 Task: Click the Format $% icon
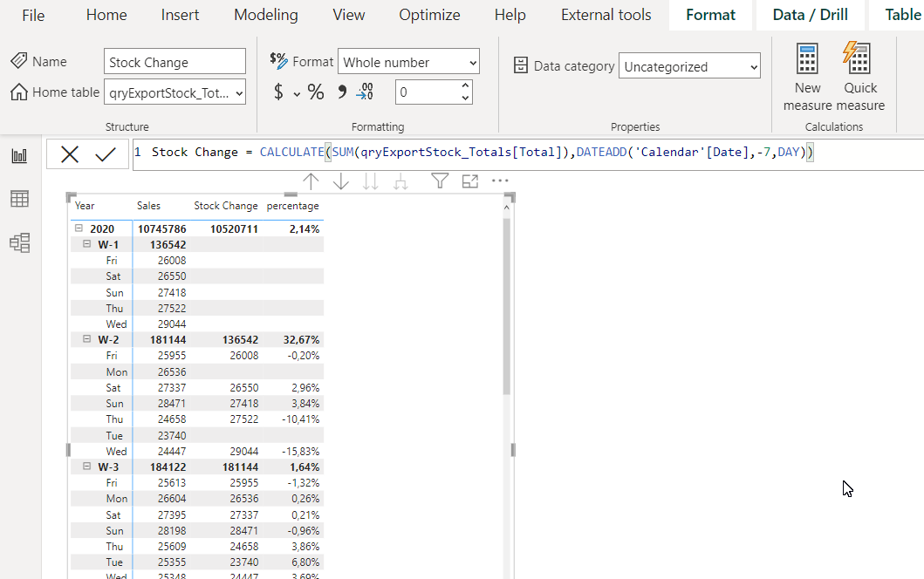click(x=278, y=60)
